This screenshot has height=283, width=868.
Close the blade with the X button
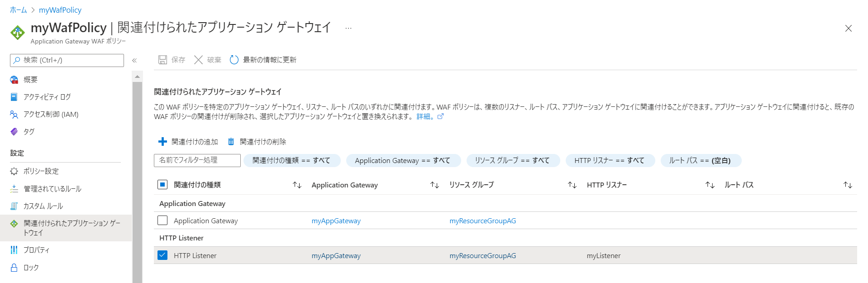click(x=849, y=29)
